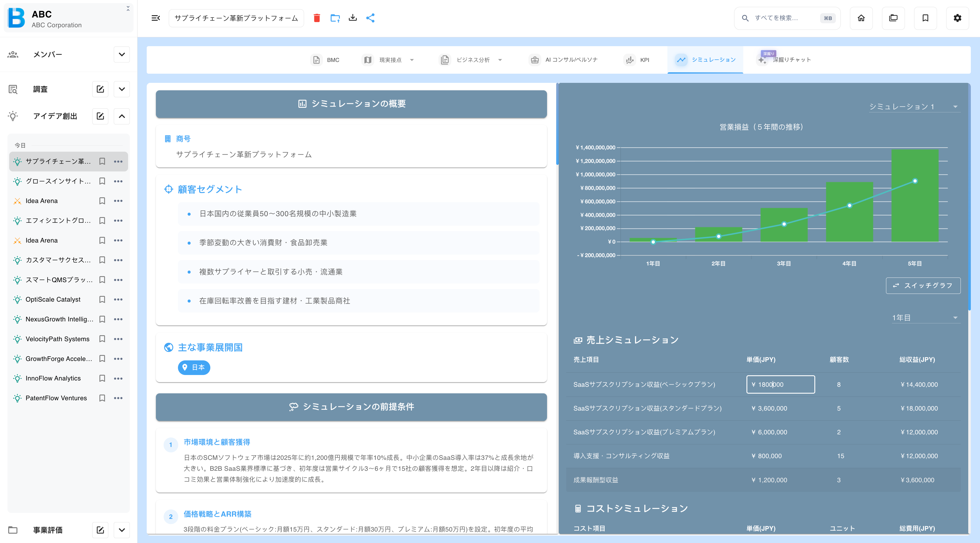Toggle bookmark on GrowthForge Accele item
980x543 pixels.
click(102, 358)
